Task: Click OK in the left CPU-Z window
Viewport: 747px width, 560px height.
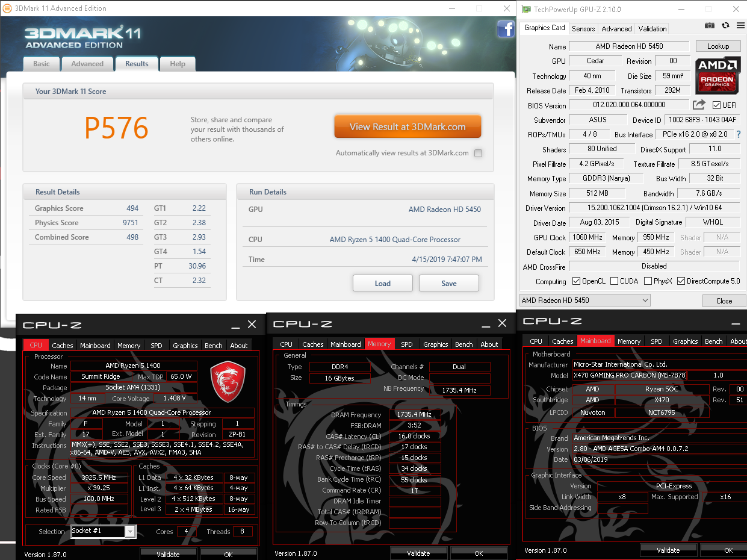Action: (228, 554)
